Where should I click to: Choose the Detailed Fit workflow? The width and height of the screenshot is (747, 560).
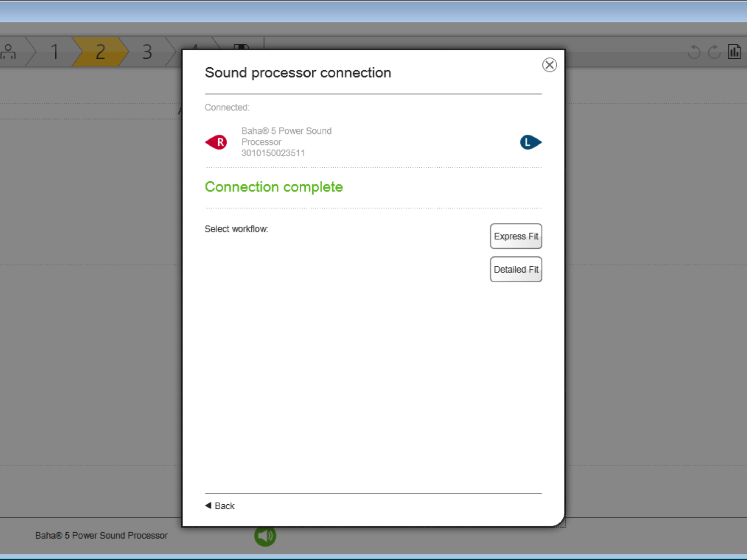516,269
